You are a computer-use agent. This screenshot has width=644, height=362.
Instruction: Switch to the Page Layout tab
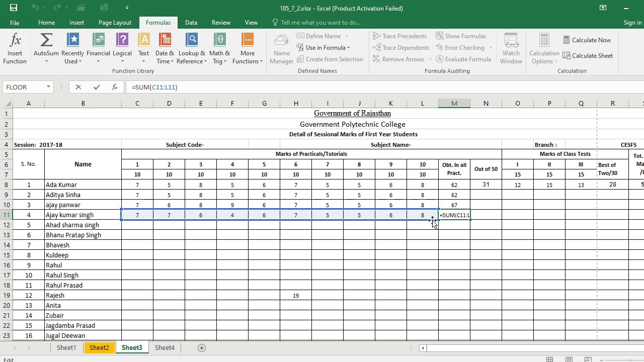click(115, 23)
